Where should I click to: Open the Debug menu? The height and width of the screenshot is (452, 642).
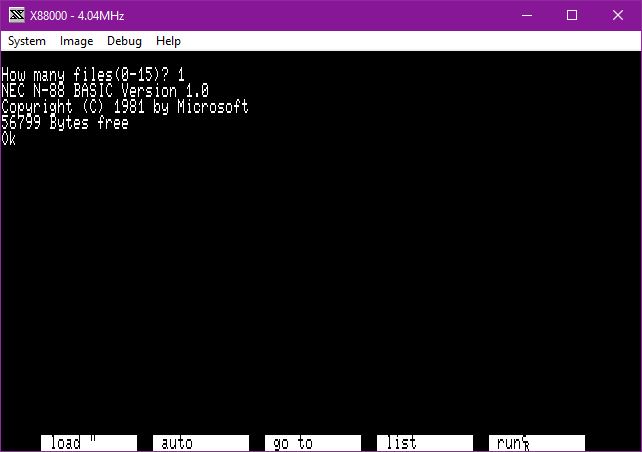pos(124,41)
